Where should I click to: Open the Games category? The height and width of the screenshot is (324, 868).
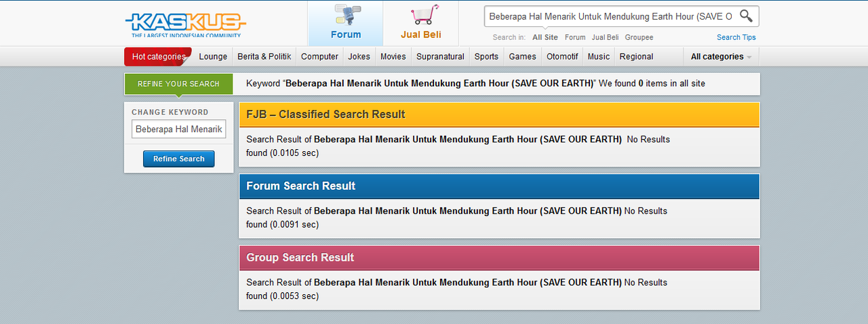tap(523, 57)
